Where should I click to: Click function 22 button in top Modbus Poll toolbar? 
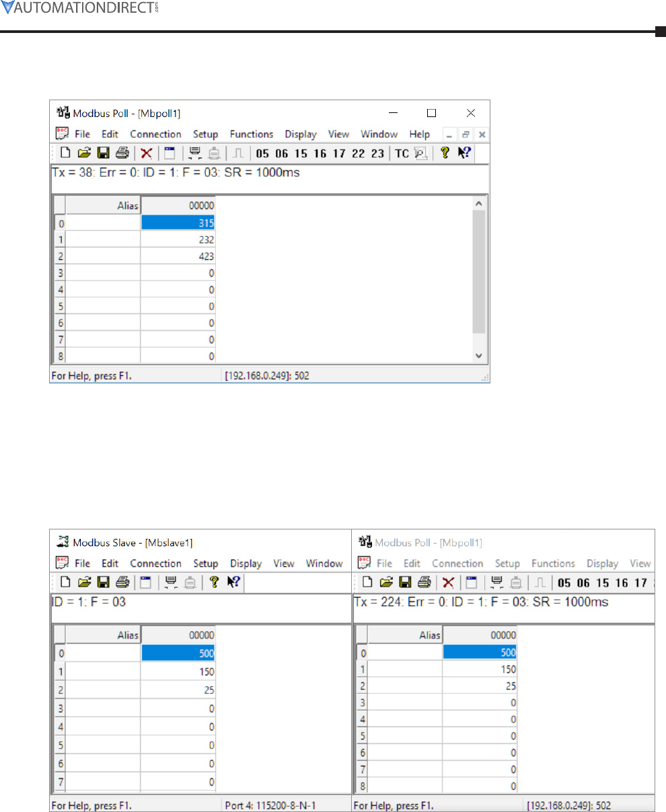(x=359, y=153)
